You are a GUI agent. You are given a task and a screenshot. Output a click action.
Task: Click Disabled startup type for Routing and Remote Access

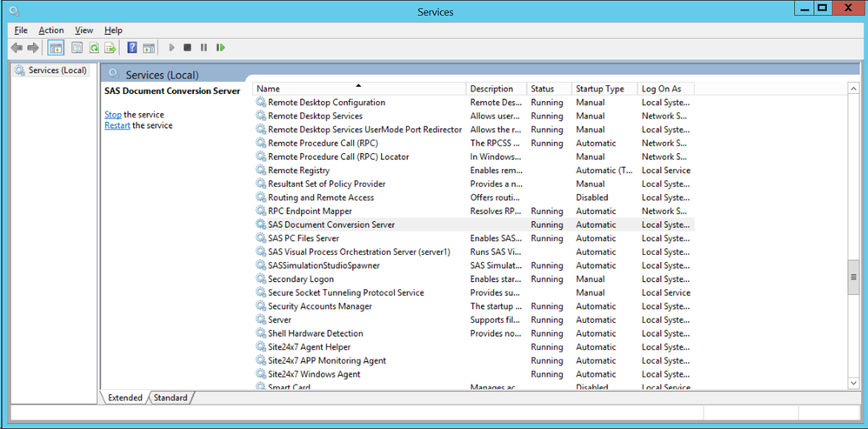(591, 198)
